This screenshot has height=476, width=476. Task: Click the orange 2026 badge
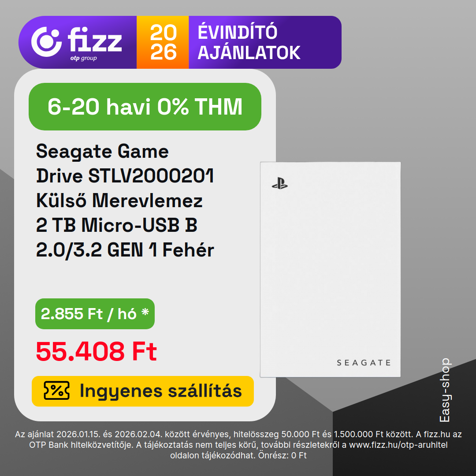tap(163, 42)
